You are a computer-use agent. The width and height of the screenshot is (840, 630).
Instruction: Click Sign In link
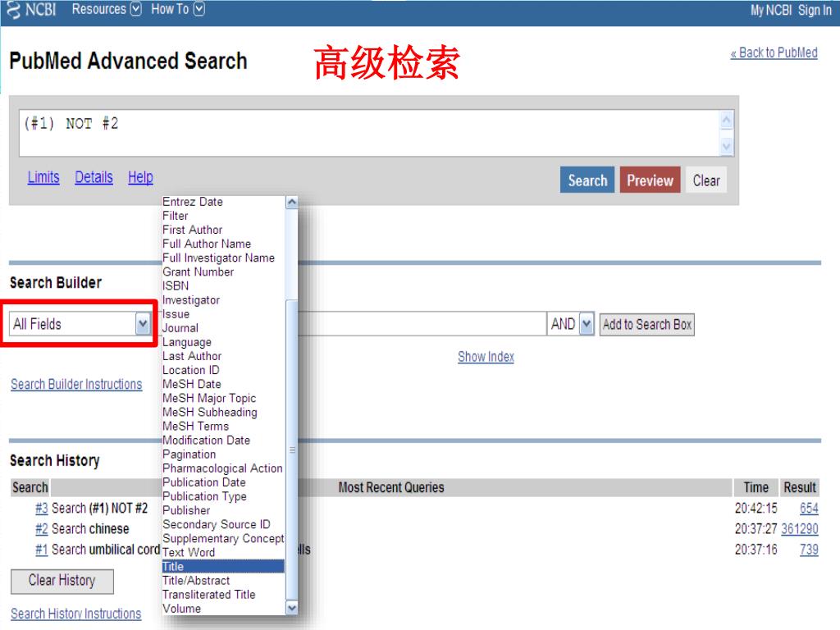click(815, 10)
